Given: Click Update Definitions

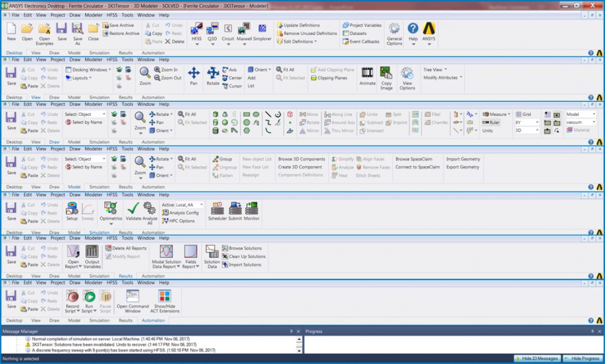Looking at the screenshot, I should coord(298,25).
